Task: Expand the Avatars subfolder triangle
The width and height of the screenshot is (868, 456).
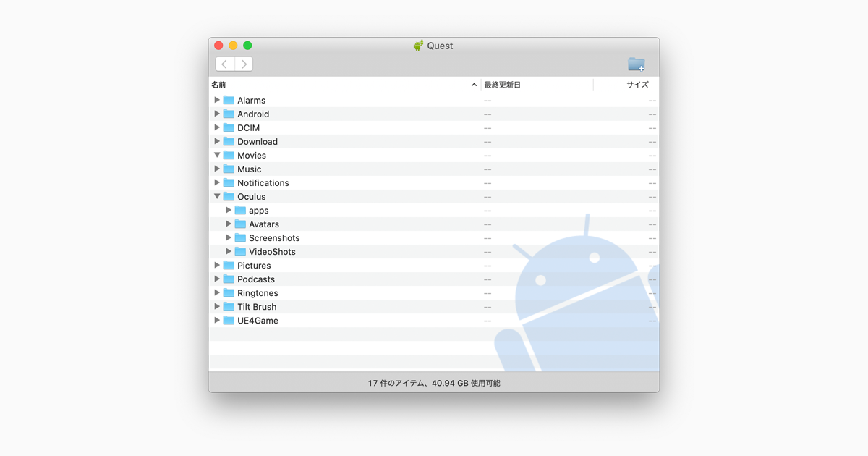Action: 229,224
